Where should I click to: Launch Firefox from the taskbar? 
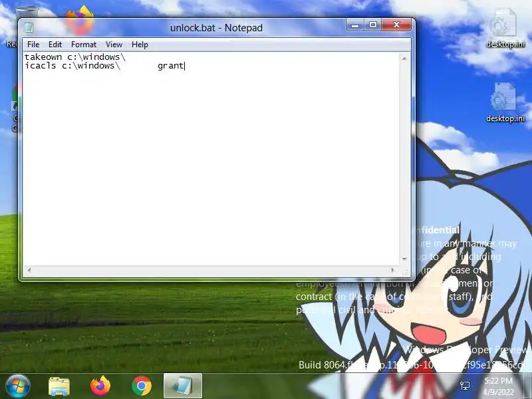click(x=100, y=386)
